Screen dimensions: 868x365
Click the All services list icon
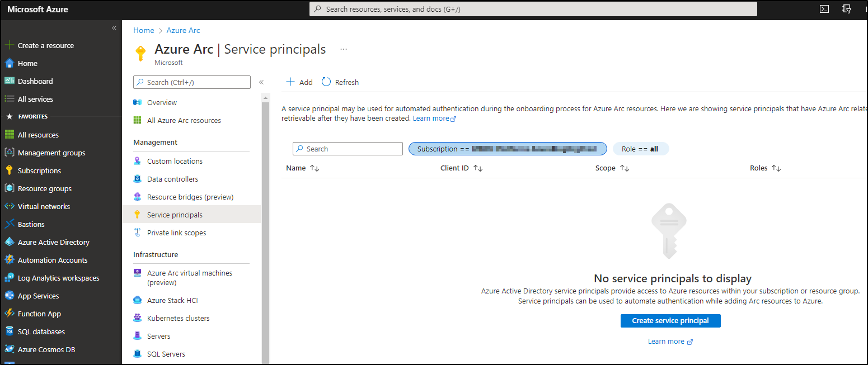pos(9,99)
